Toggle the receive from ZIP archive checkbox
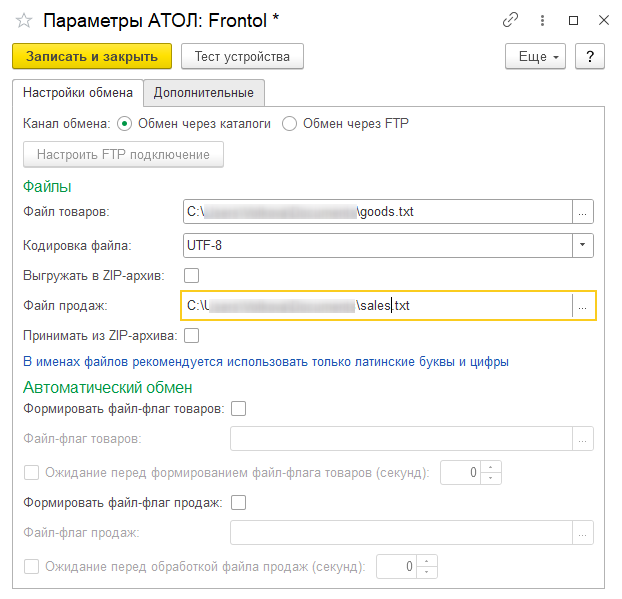622x599 pixels. pos(192,335)
